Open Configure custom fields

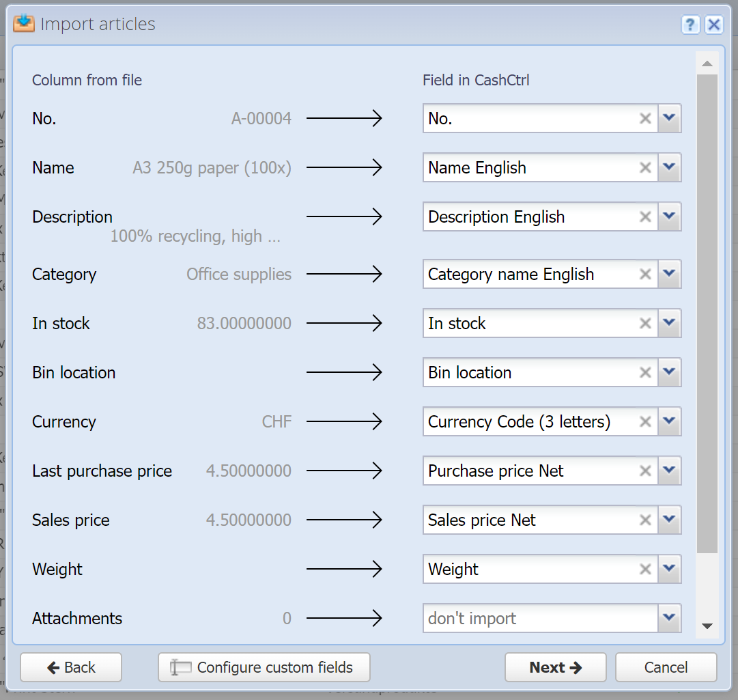[x=264, y=667]
